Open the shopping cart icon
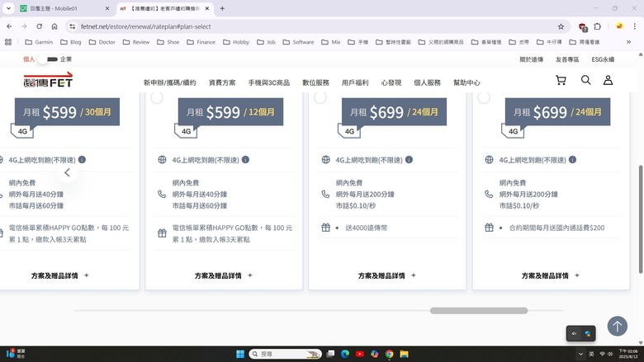The height and width of the screenshot is (362, 644). [x=561, y=80]
